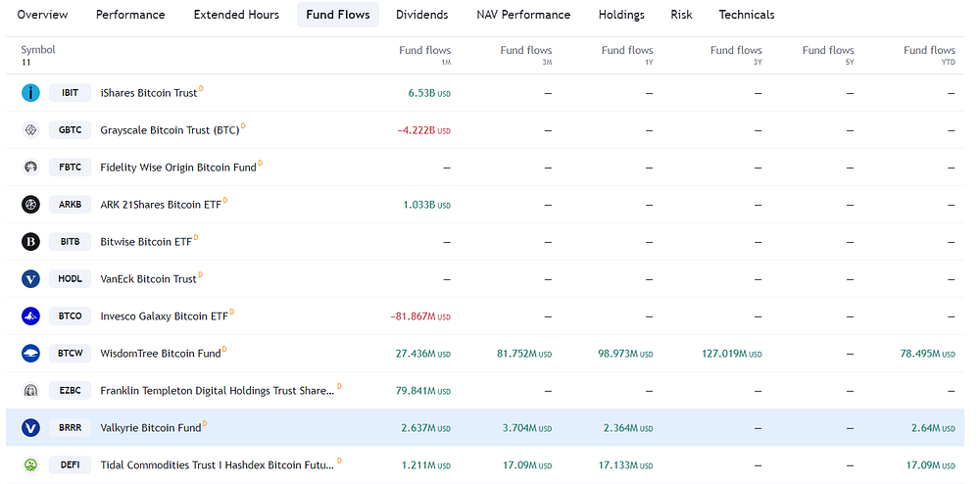Open VanEck Bitcoin Trust name
The height and width of the screenshot is (484, 980).
click(148, 279)
